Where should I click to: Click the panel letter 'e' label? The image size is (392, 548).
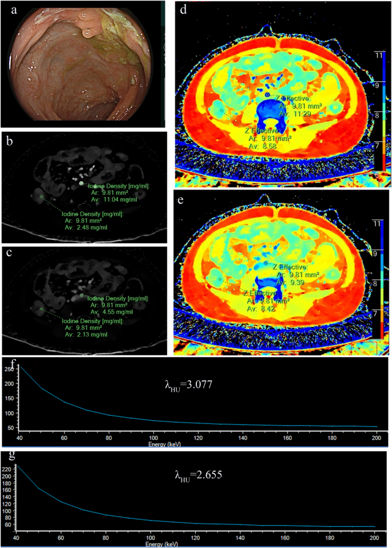pos(181,202)
